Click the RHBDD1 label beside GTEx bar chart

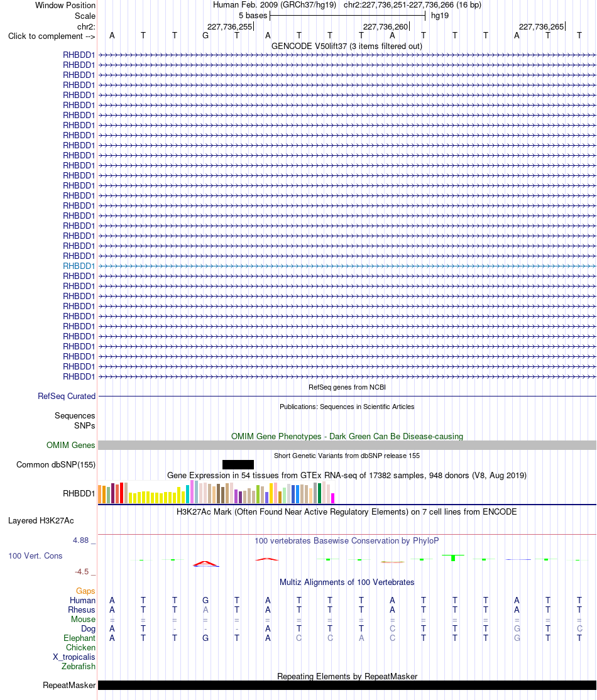tap(79, 493)
